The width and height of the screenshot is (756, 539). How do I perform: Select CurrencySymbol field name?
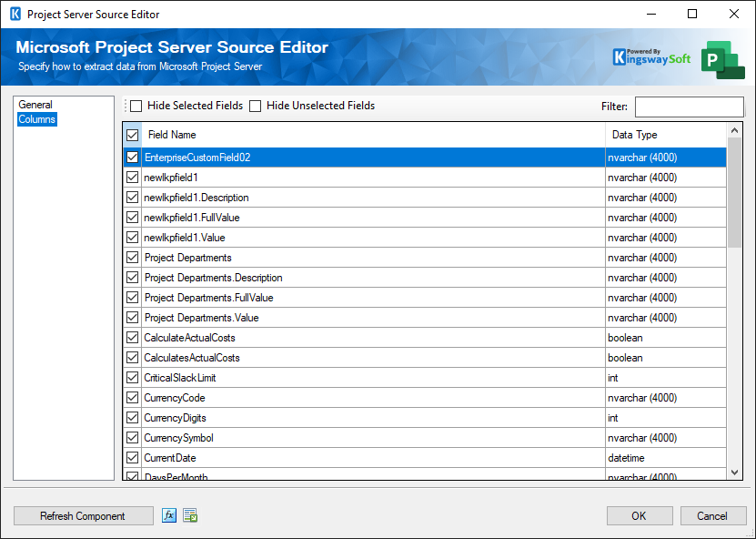pyautogui.click(x=373, y=438)
